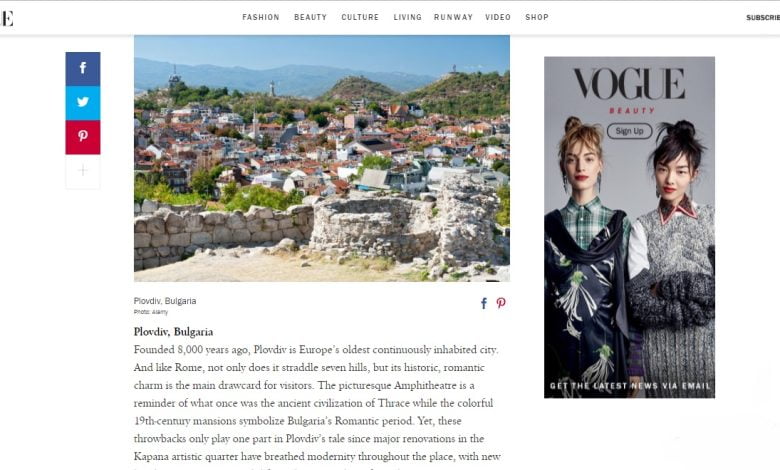The height and width of the screenshot is (470, 780).
Task: Pin article using sidebar Pinterest icon
Action: 83,137
